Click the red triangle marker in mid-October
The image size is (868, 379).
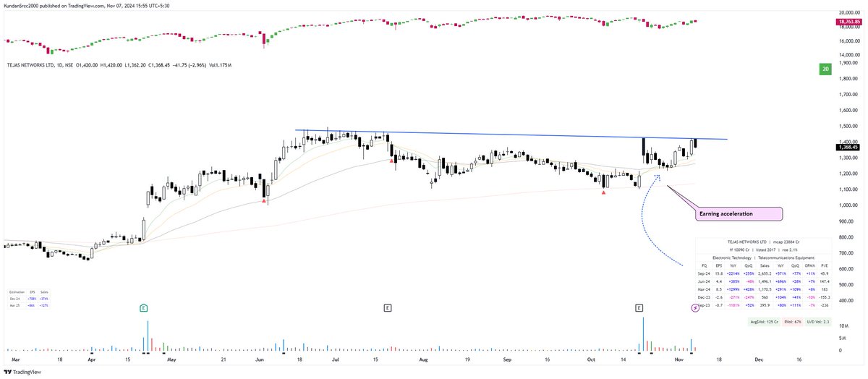coord(604,193)
